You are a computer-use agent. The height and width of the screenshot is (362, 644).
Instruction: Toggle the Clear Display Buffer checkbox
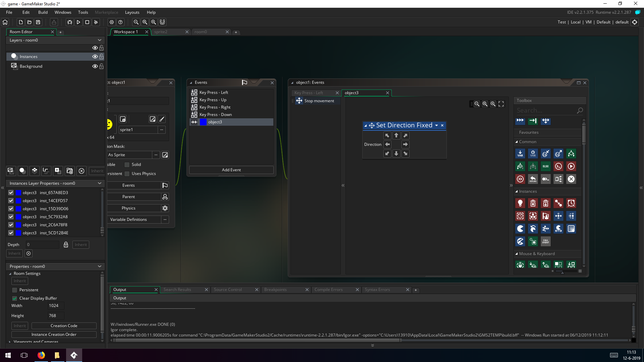14,298
